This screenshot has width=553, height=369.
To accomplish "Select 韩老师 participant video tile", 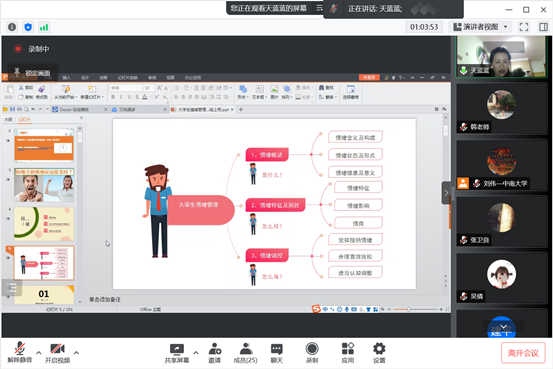I will click(x=501, y=108).
